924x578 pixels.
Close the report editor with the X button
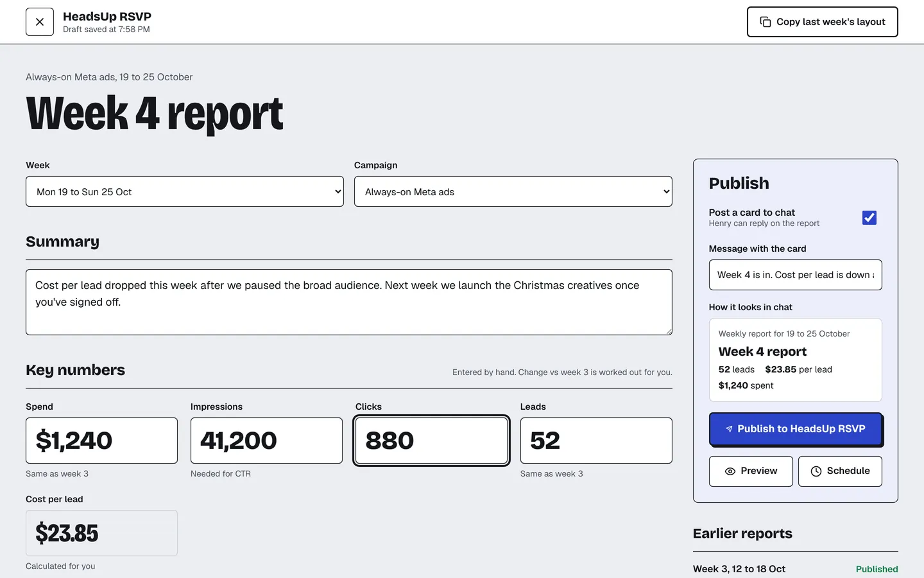coord(40,22)
